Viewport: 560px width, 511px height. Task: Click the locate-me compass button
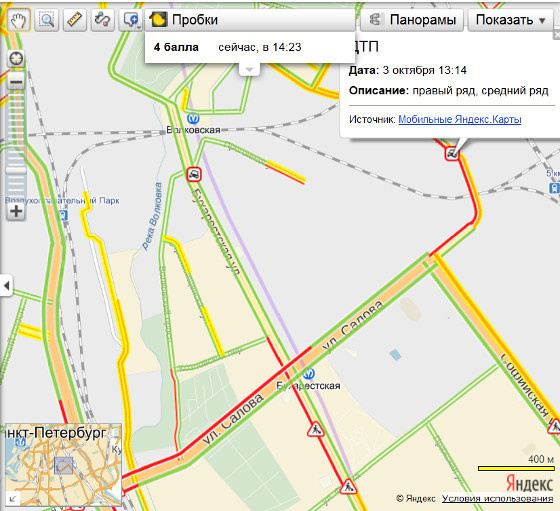pos(16,58)
